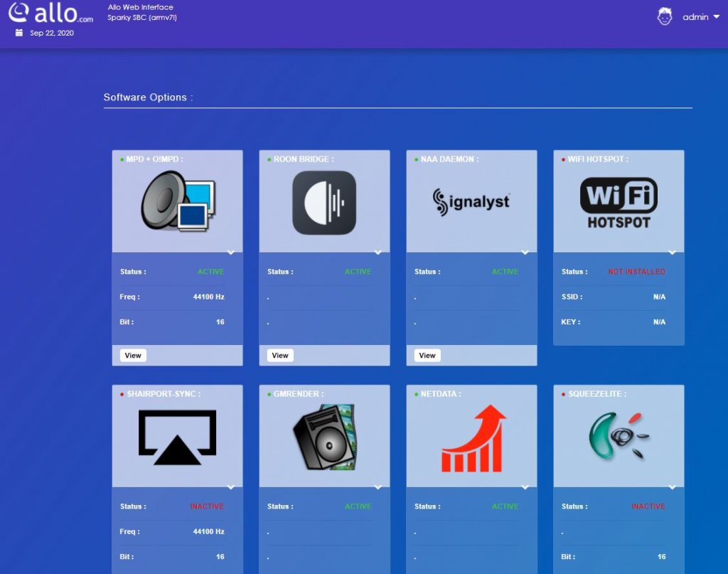Expand the NAA Daemon card chevron

pos(525,253)
